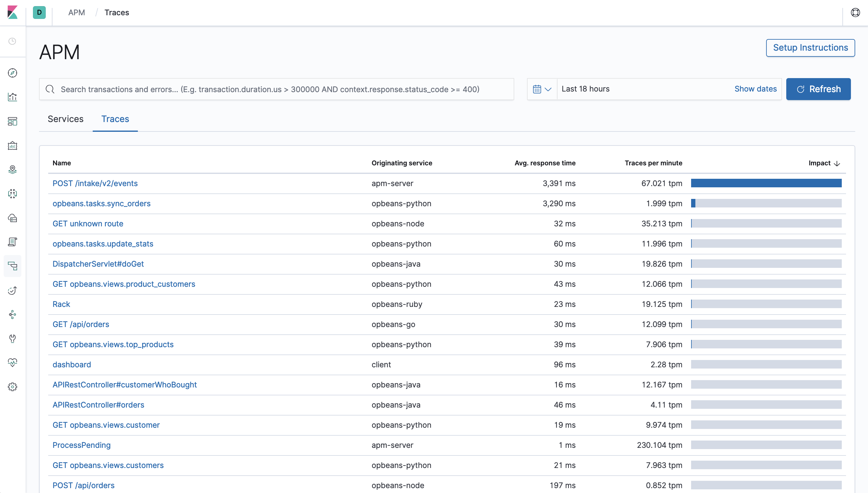Open the Monitoring heartbeat icon
868x493 pixels.
click(13, 362)
